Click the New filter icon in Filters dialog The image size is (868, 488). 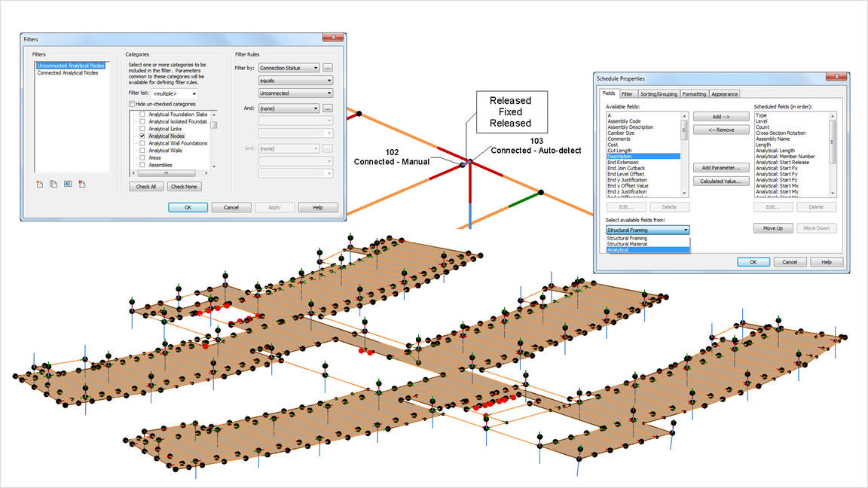tap(39, 185)
